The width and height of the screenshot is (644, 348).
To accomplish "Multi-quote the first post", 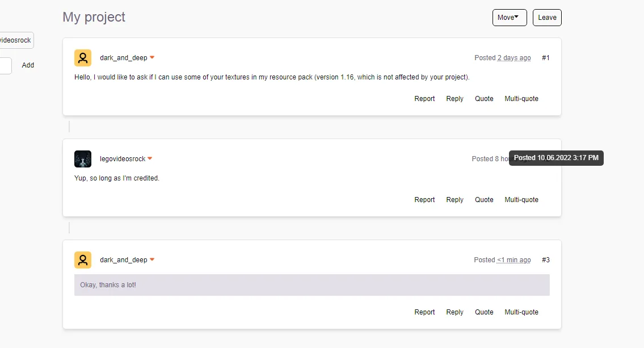I will click(521, 99).
